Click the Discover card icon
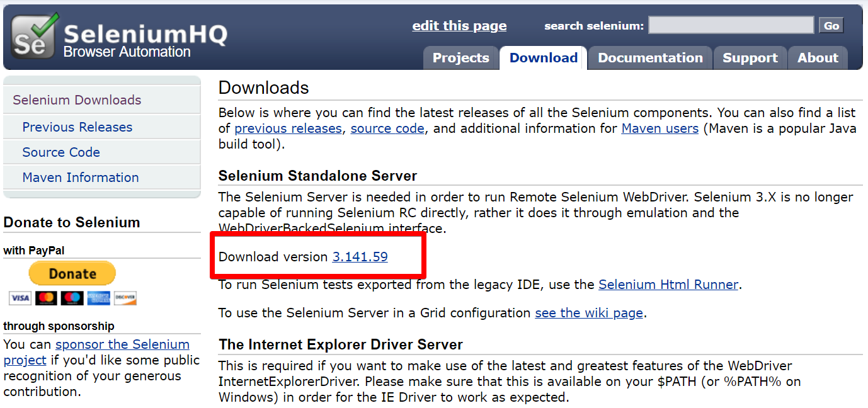The height and width of the screenshot is (408, 868). click(124, 298)
